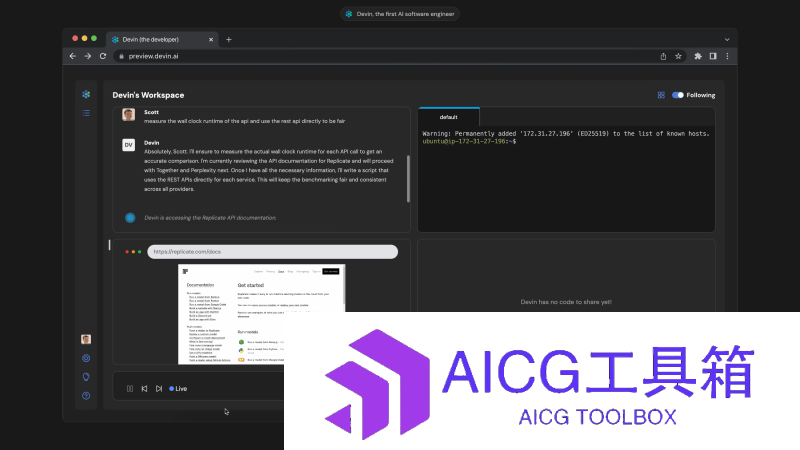Screen dimensions: 800x450
Task: Expand the tab search chevron
Action: coord(727,39)
